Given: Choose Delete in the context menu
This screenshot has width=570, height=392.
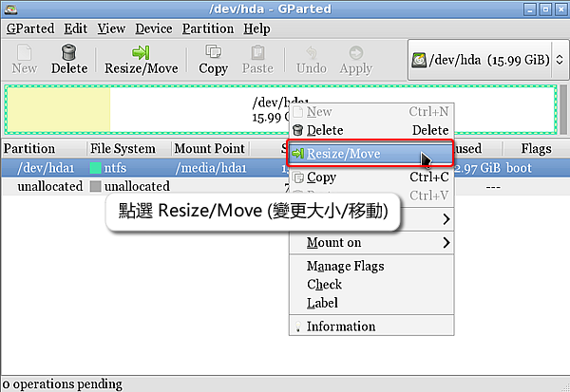Looking at the screenshot, I should click(371, 130).
